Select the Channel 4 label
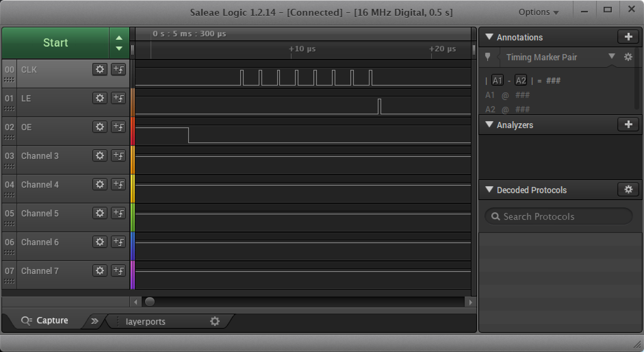Image resolution: width=644 pixels, height=352 pixels. point(40,185)
